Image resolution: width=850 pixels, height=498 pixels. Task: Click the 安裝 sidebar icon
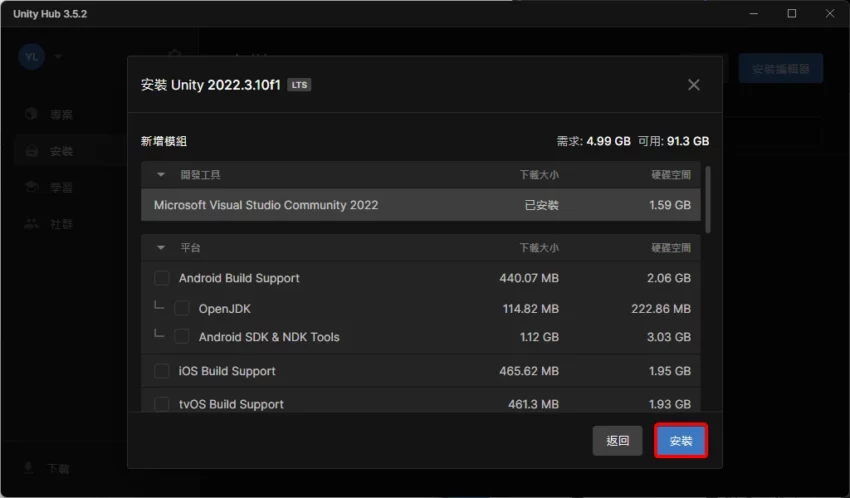point(32,151)
